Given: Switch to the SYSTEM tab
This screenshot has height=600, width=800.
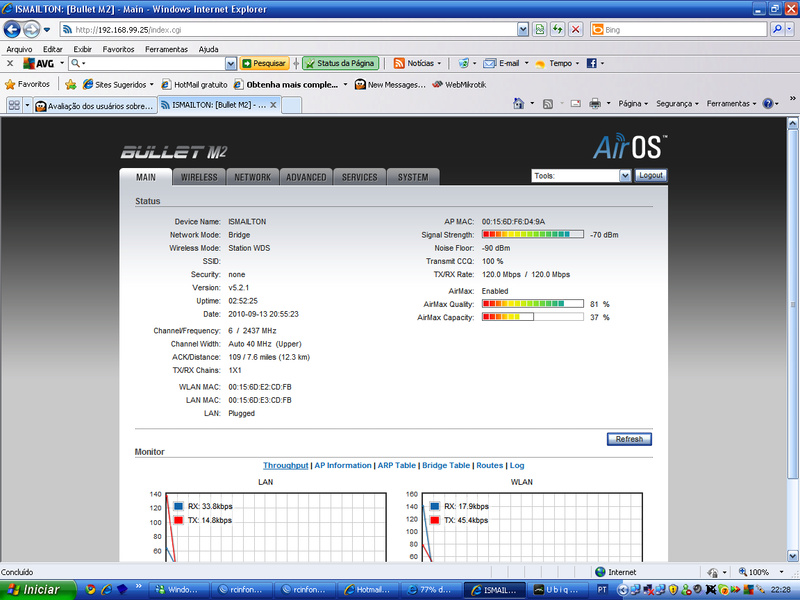Looking at the screenshot, I should point(413,177).
